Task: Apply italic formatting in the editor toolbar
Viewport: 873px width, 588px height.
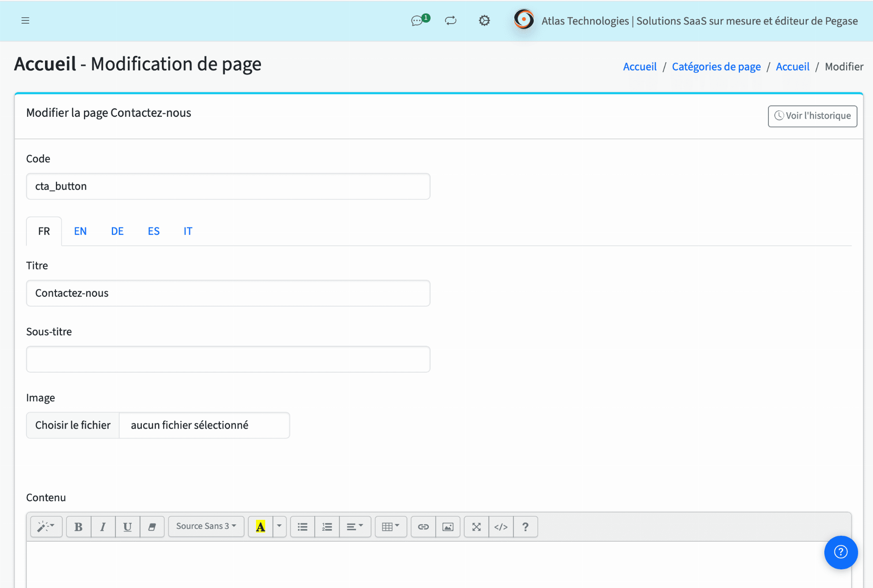Action: pyautogui.click(x=103, y=526)
